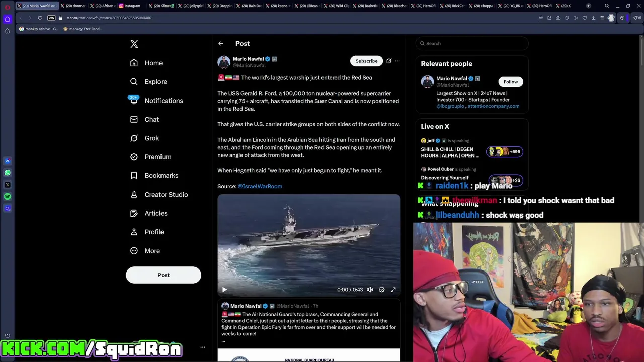Click the padlock site info icon
The width and height of the screenshot is (644, 362).
pos(60,18)
